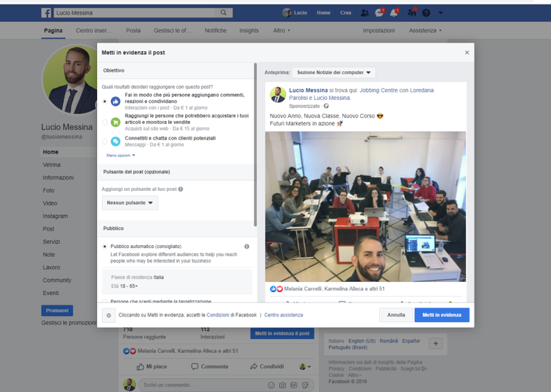This screenshot has width=551, height=392.
Task: Click the thumbs-up engagement objective icon
Action: [115, 101]
